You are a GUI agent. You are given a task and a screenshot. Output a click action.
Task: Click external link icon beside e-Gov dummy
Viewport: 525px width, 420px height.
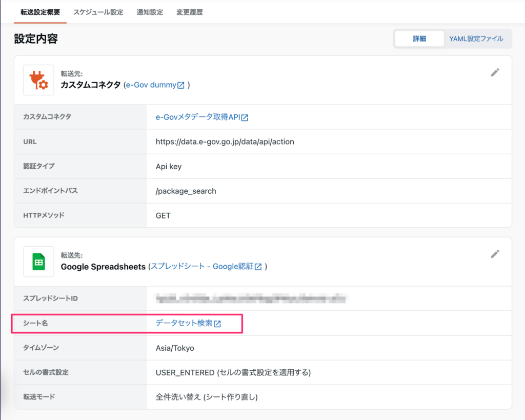(x=180, y=85)
